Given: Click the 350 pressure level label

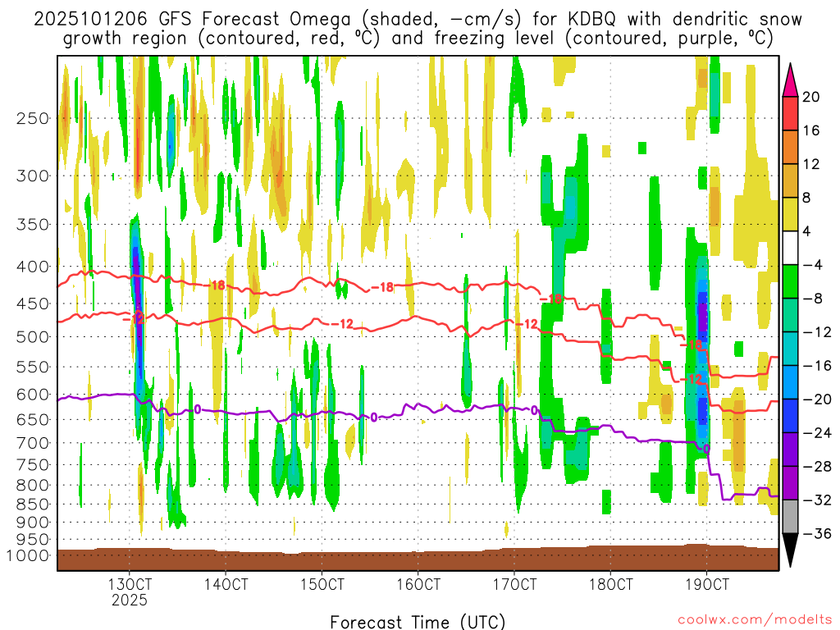Looking at the screenshot, I should pyautogui.click(x=33, y=225).
